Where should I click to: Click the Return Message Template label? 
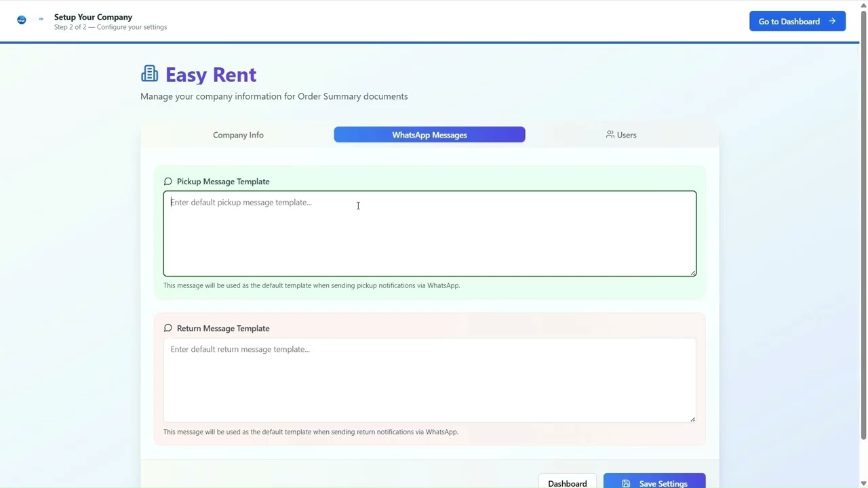(x=223, y=328)
